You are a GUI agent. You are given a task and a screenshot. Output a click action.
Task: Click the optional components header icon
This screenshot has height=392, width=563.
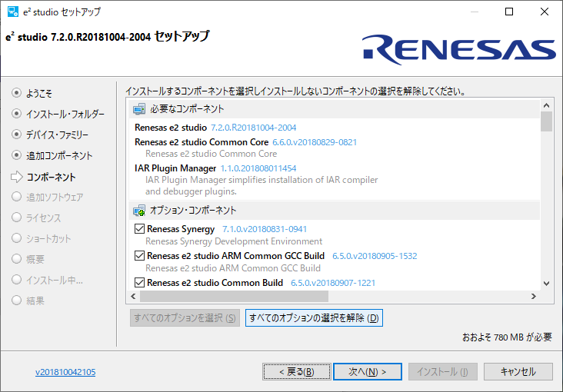tap(139, 211)
